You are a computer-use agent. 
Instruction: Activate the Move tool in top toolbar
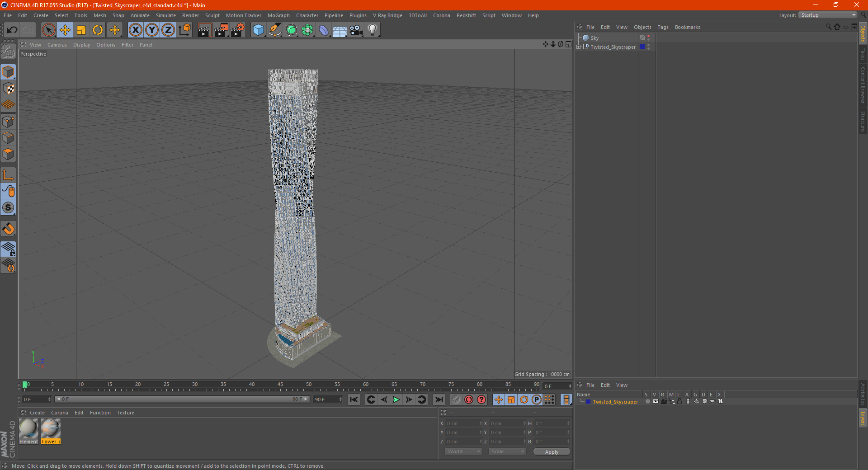coord(65,30)
